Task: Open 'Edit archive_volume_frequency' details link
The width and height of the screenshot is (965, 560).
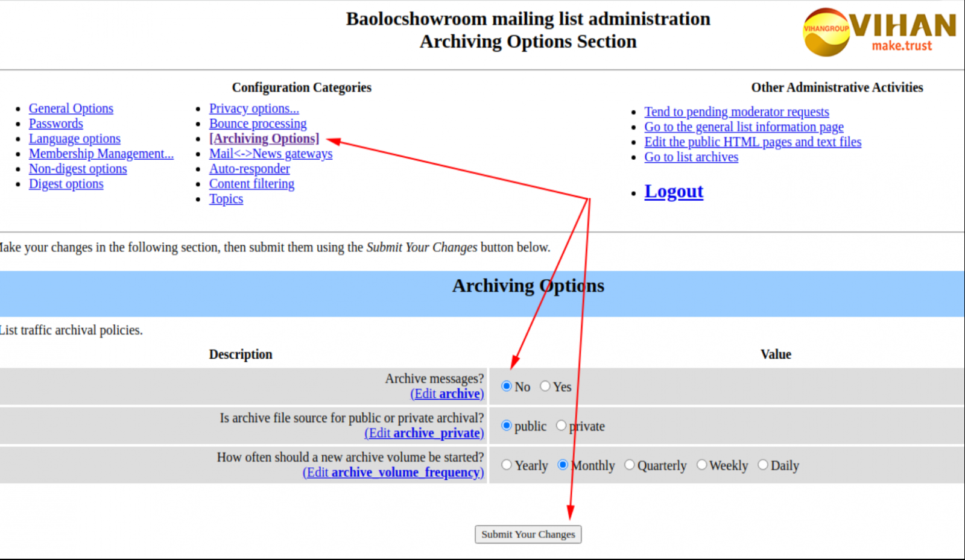Action: tap(393, 473)
